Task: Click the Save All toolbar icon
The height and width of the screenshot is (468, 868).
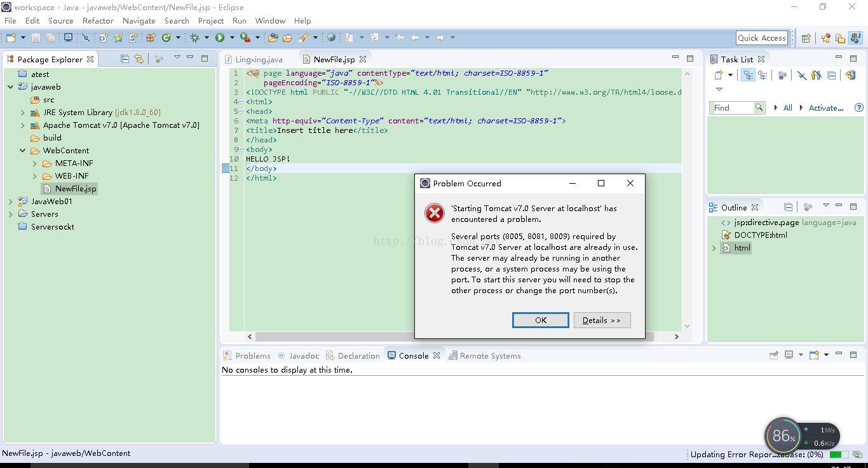Action: tap(50, 38)
